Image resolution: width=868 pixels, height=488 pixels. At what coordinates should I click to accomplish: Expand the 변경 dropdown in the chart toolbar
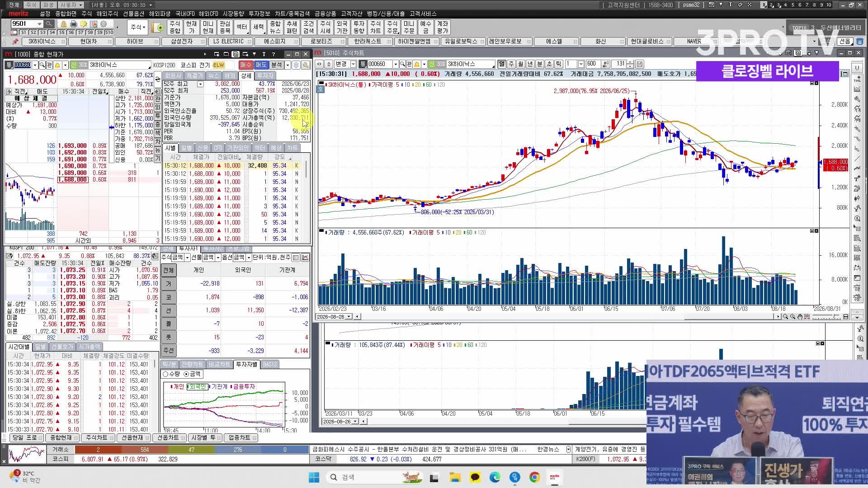[x=353, y=64]
